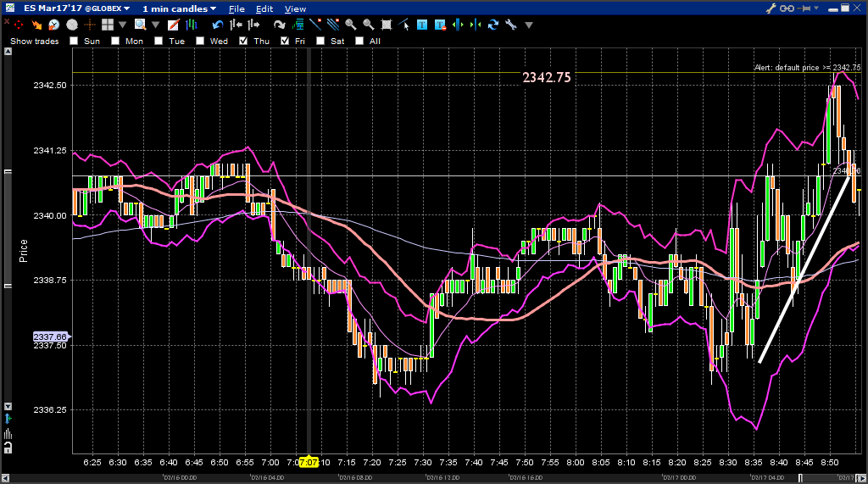Viewport: 868px width, 484px height.
Task: Click the bar chart type icon
Action: click(x=192, y=25)
